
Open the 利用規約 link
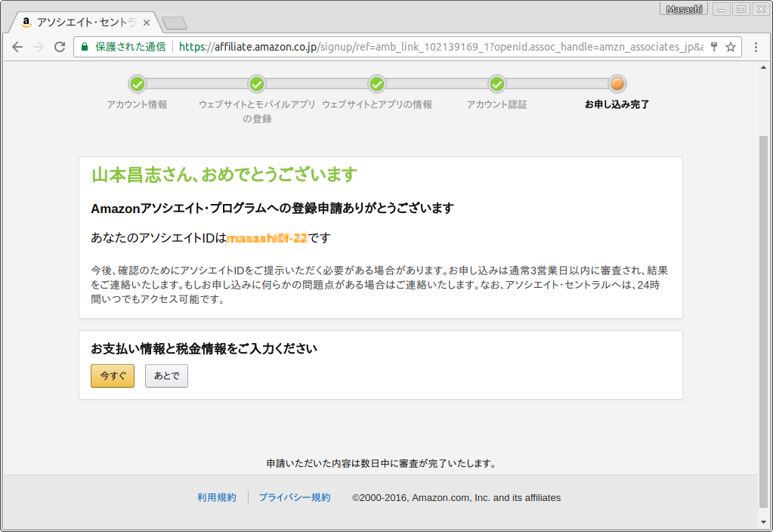pyautogui.click(x=217, y=497)
